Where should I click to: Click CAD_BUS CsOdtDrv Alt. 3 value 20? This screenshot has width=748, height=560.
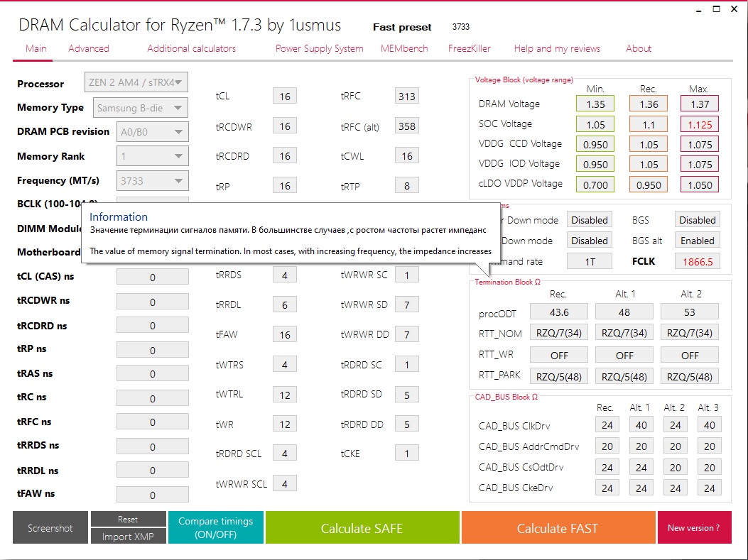click(x=710, y=467)
